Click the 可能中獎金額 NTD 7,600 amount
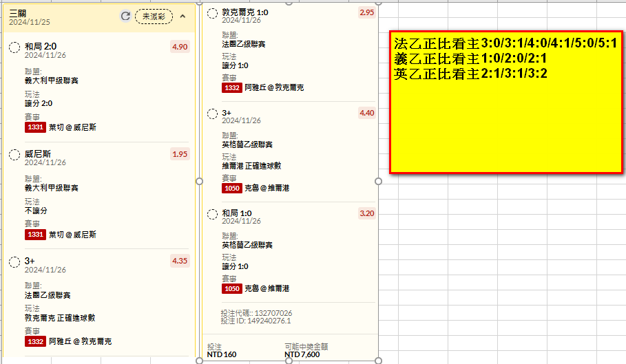This screenshot has width=626, height=364. tap(302, 355)
